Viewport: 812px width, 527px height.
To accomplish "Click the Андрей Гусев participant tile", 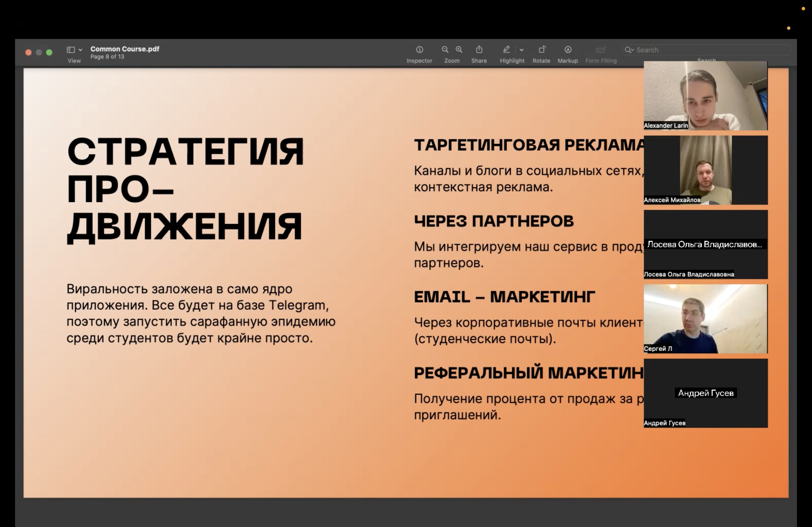I will point(705,393).
